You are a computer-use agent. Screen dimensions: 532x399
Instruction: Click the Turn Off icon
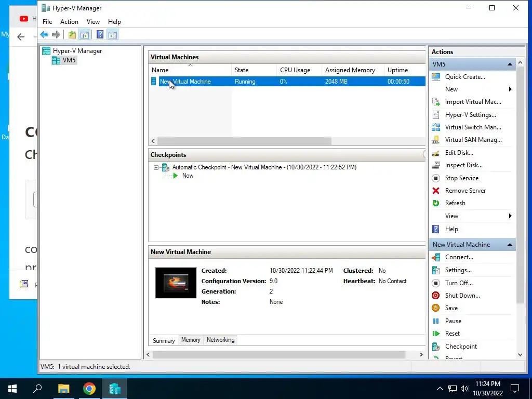pyautogui.click(x=436, y=283)
